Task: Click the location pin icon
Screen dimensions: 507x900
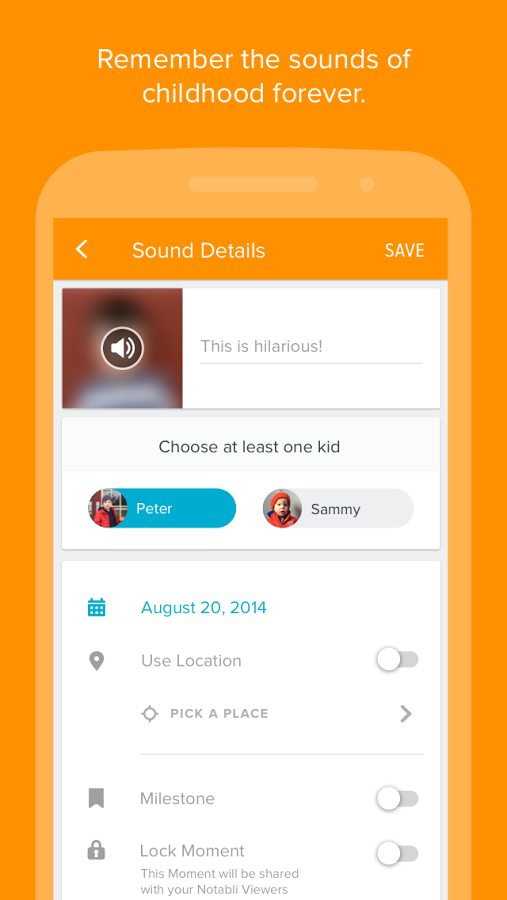Action: pos(96,661)
